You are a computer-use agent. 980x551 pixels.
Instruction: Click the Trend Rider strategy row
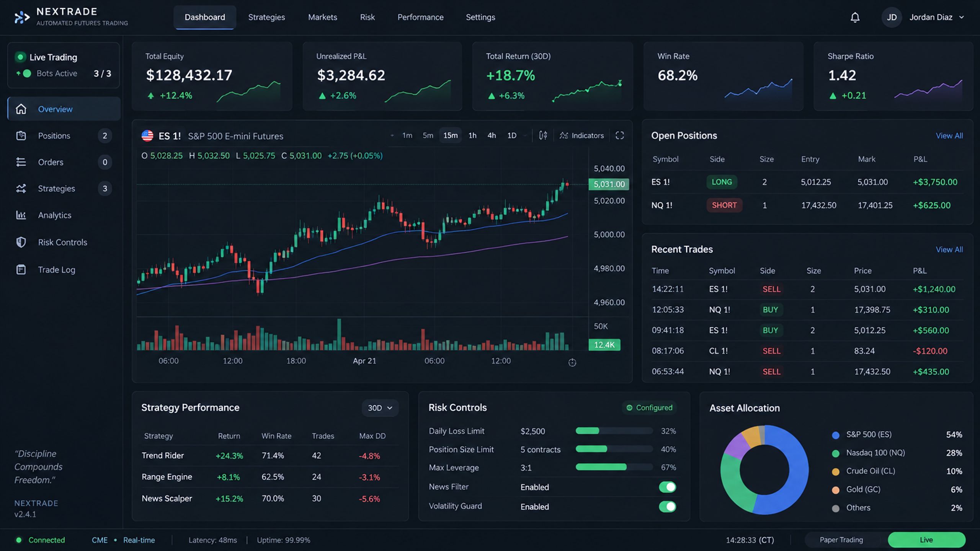pos(270,456)
